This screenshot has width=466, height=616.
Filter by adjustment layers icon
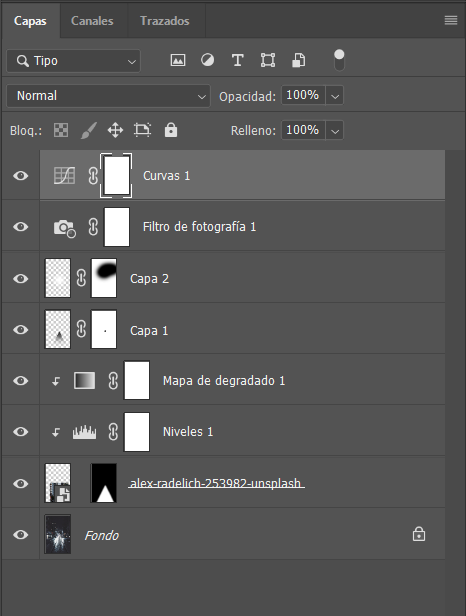207,60
